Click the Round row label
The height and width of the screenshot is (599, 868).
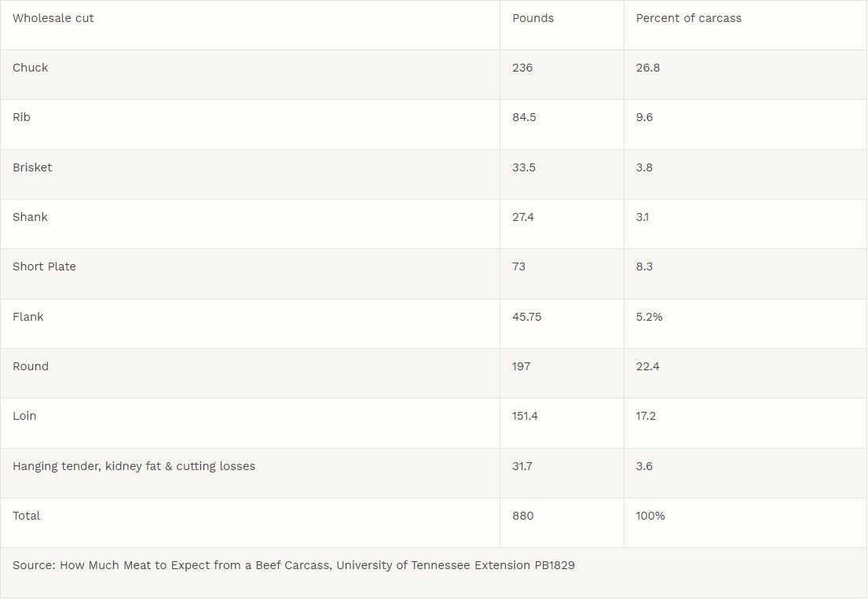click(x=31, y=366)
